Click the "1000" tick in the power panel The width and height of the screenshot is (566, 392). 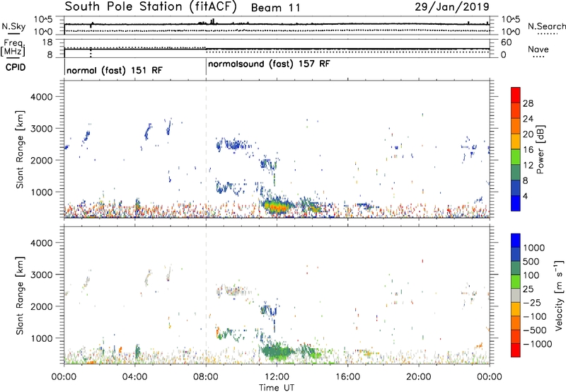click(41, 192)
